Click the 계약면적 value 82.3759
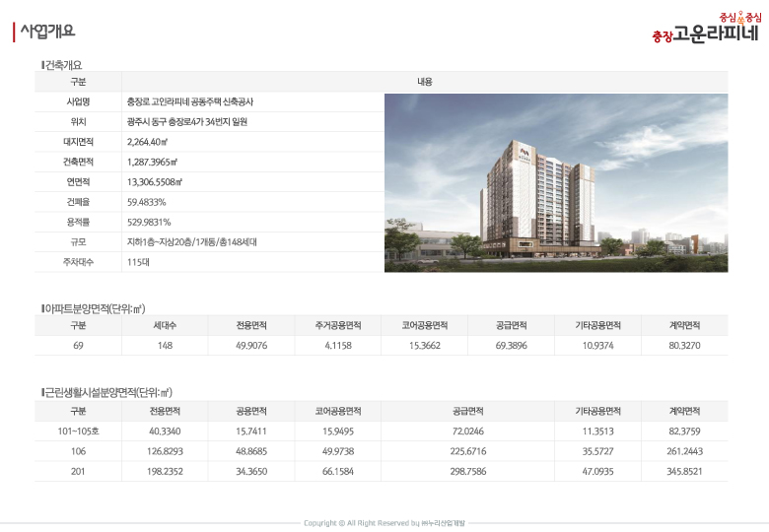Screen dimensions: 769x532 click(684, 432)
